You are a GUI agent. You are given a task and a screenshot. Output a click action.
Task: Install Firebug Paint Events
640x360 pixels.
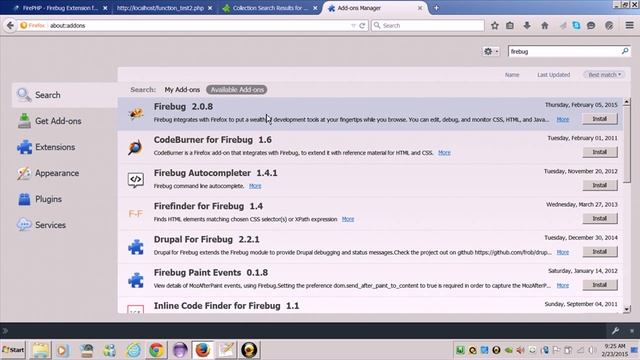[x=600, y=285]
